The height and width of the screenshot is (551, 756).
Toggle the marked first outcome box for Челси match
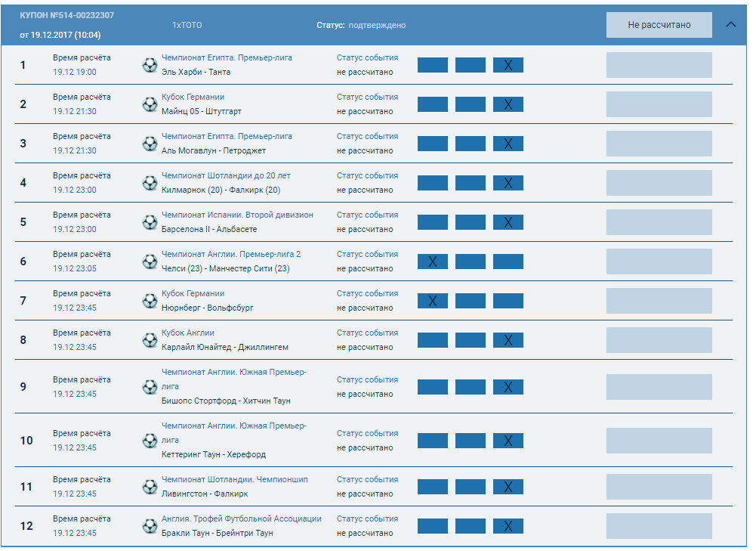(432, 262)
